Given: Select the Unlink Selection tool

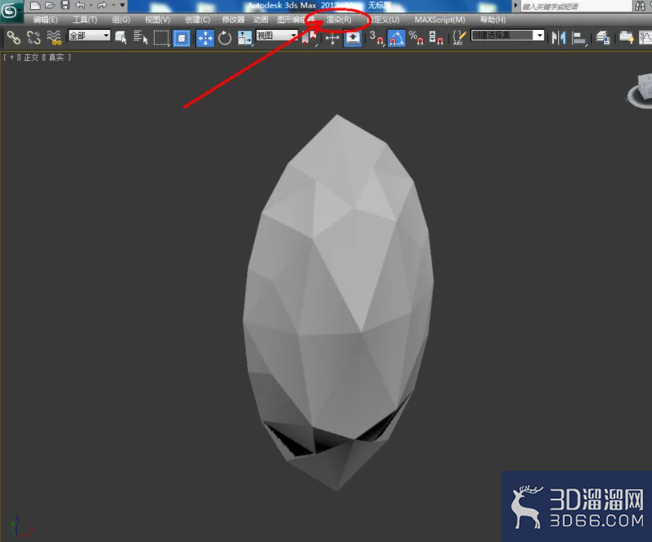Looking at the screenshot, I should 34,38.
